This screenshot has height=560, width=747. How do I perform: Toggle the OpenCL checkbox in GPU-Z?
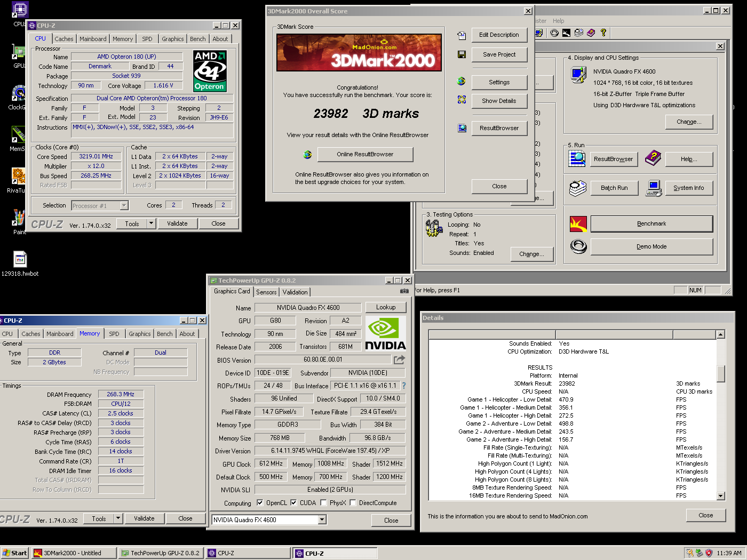coord(260,502)
